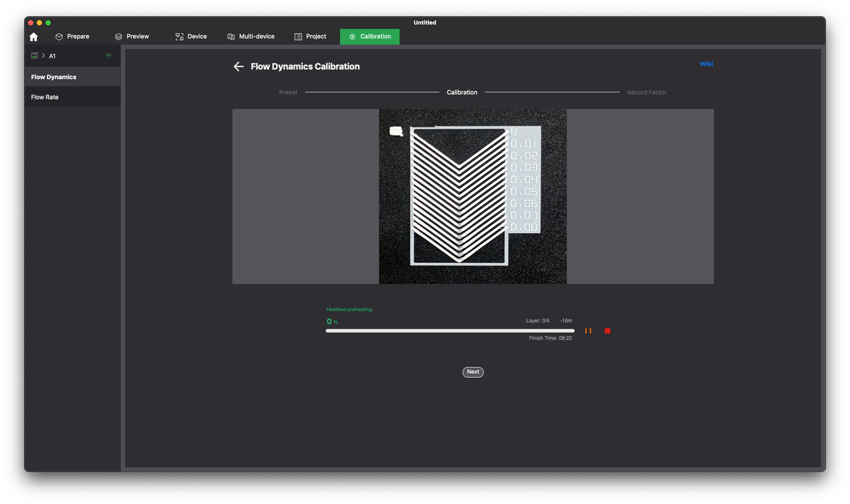850x504 pixels.
Task: Stop the print with the red square
Action: tap(607, 331)
